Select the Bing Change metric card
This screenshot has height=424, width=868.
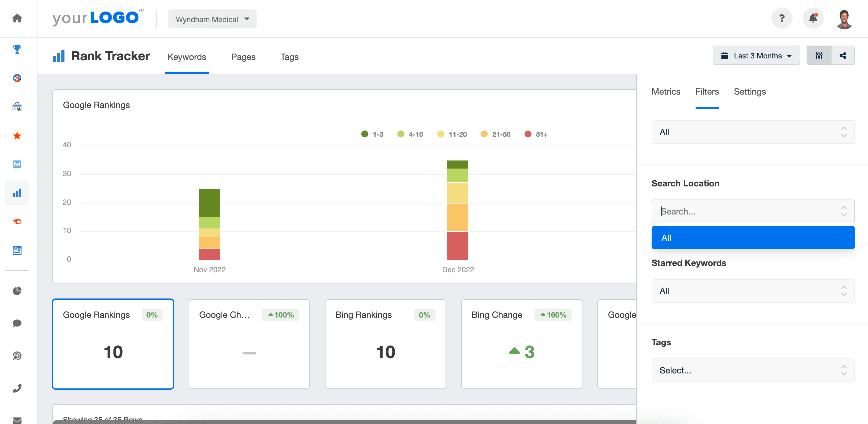(521, 344)
